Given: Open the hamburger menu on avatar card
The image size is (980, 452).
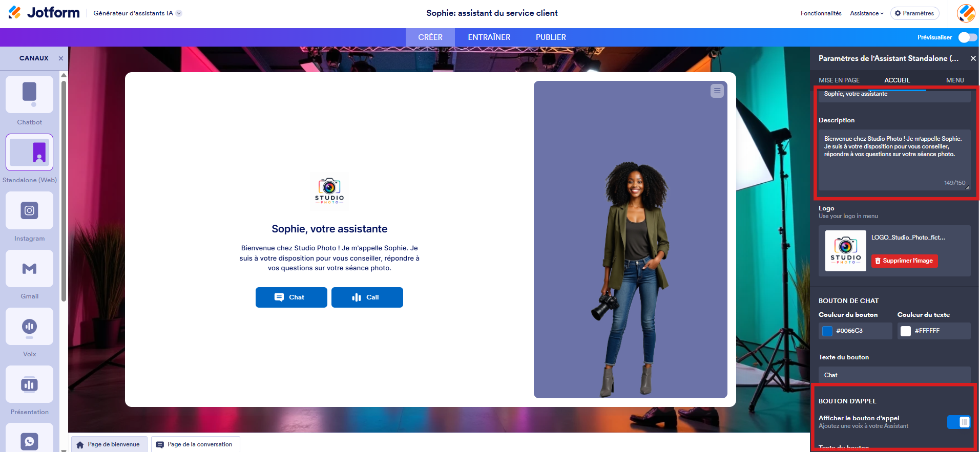Looking at the screenshot, I should point(717,91).
